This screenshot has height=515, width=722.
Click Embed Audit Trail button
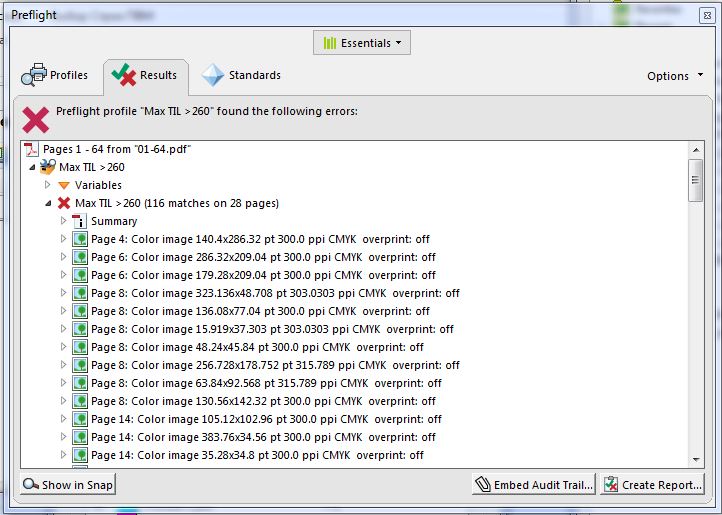[534, 485]
